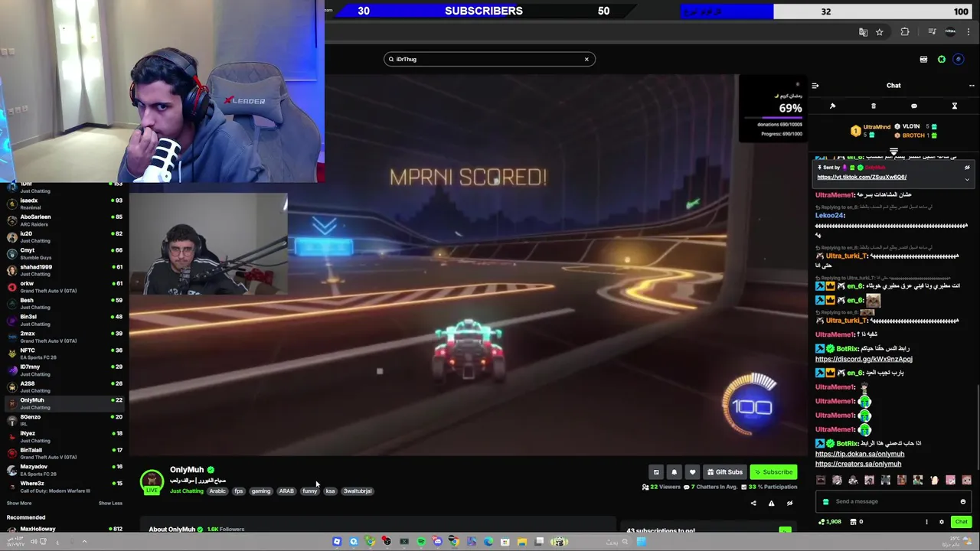
Task: Open File Explorer from the taskbar
Action: click(522, 542)
